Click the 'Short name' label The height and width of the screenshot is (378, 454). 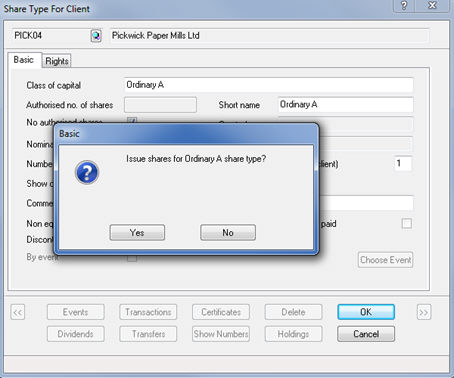point(239,105)
